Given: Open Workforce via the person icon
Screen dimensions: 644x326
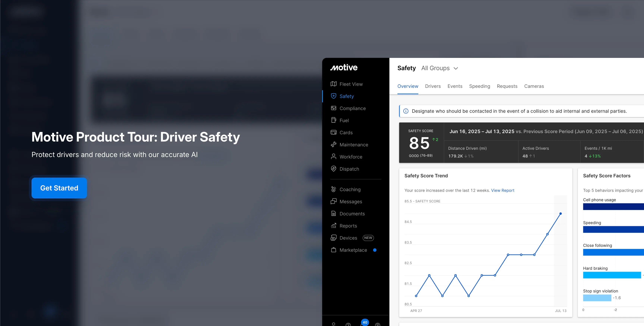Looking at the screenshot, I should click(x=333, y=157).
